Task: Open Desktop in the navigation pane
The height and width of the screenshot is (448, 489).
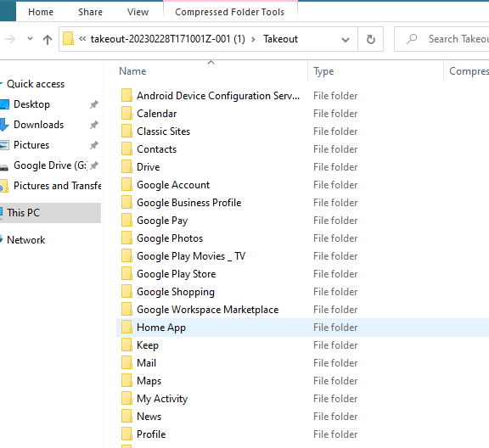Action: [x=31, y=104]
